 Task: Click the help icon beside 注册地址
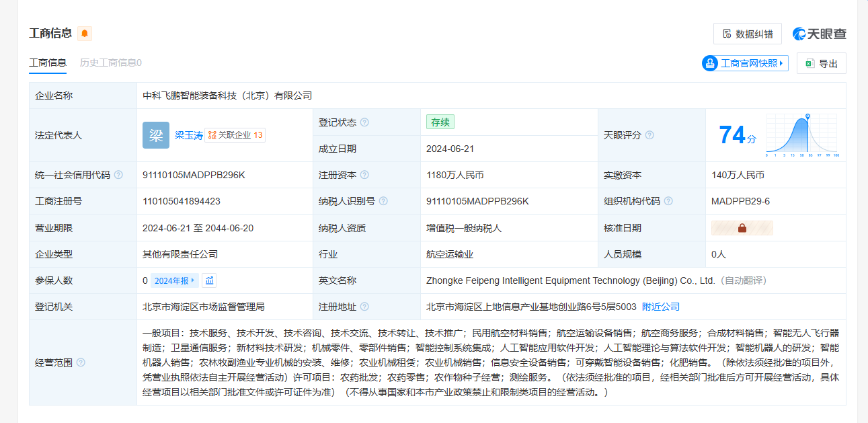coord(364,307)
